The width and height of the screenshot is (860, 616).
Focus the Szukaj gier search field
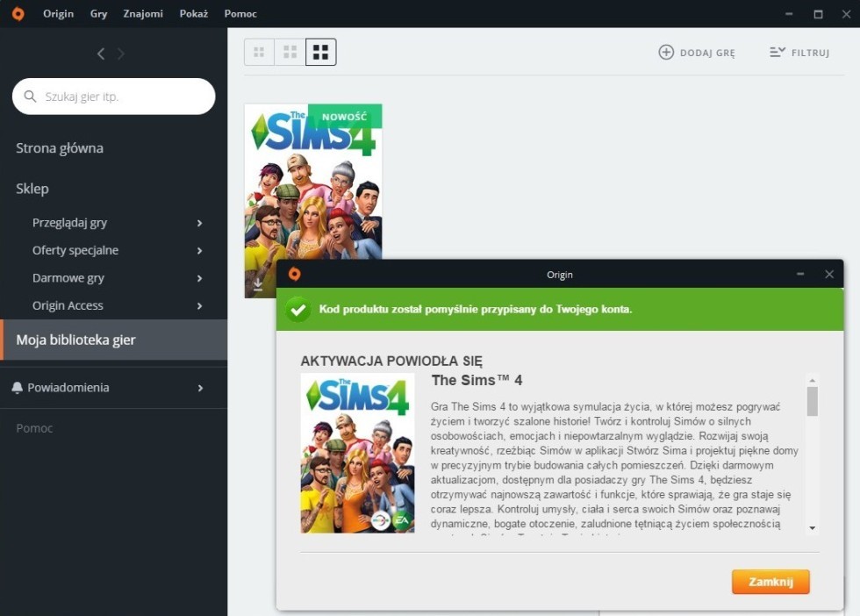(113, 97)
